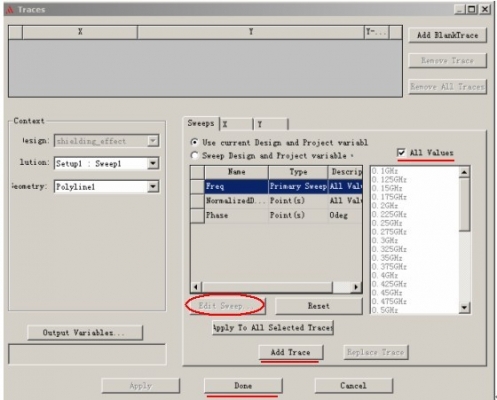
Task: Click Apply To All Selected Traces
Action: (x=273, y=328)
